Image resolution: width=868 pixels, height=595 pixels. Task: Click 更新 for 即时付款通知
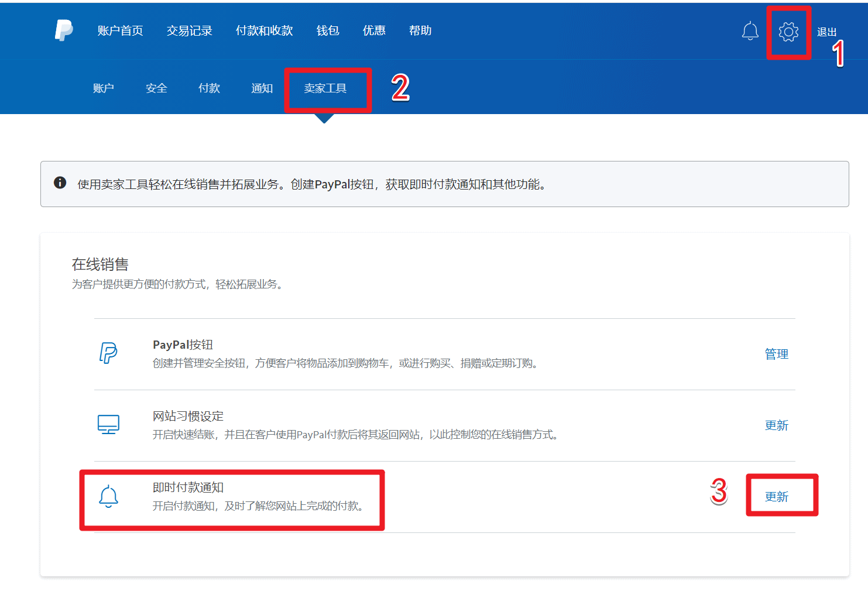tap(777, 497)
